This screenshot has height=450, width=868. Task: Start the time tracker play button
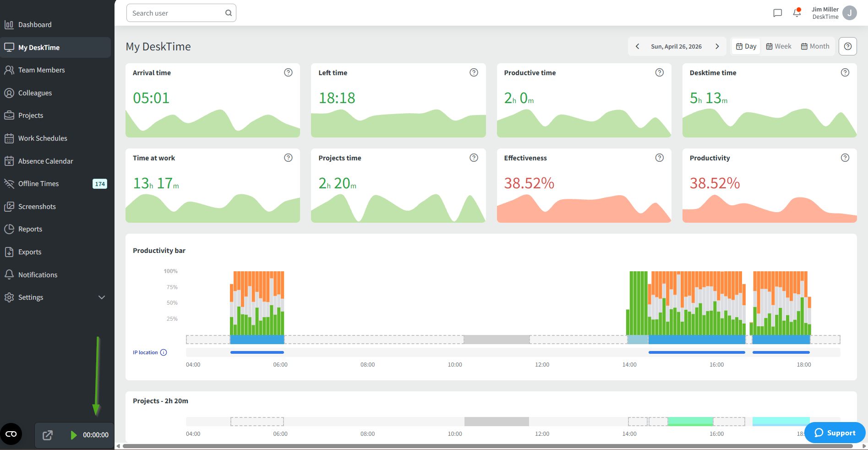click(73, 435)
